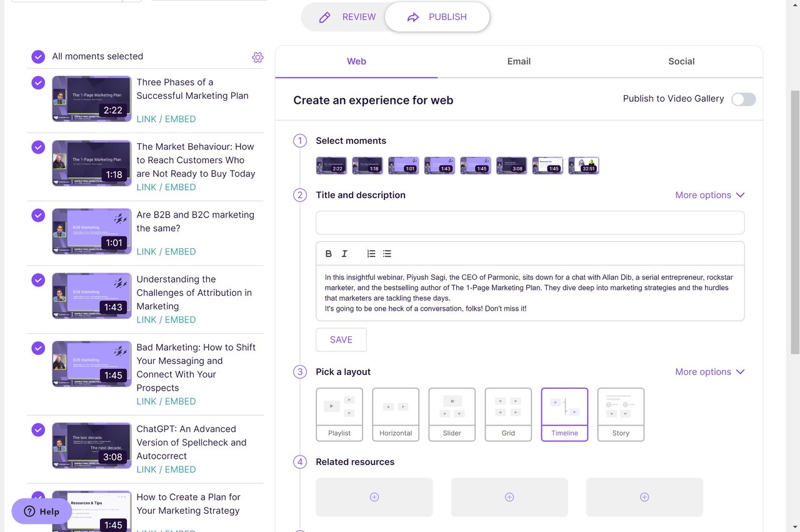Insert a numbered list in description
The width and height of the screenshot is (800, 532).
pyautogui.click(x=371, y=254)
